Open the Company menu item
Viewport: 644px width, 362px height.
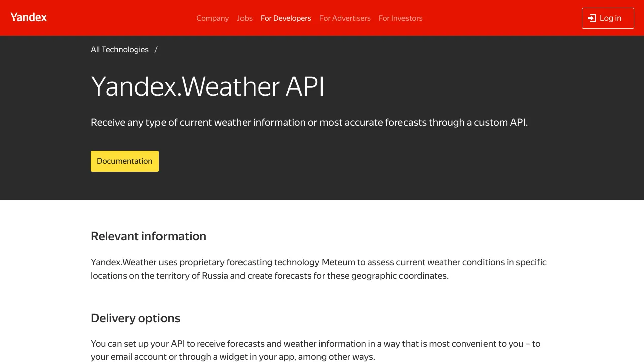click(212, 18)
